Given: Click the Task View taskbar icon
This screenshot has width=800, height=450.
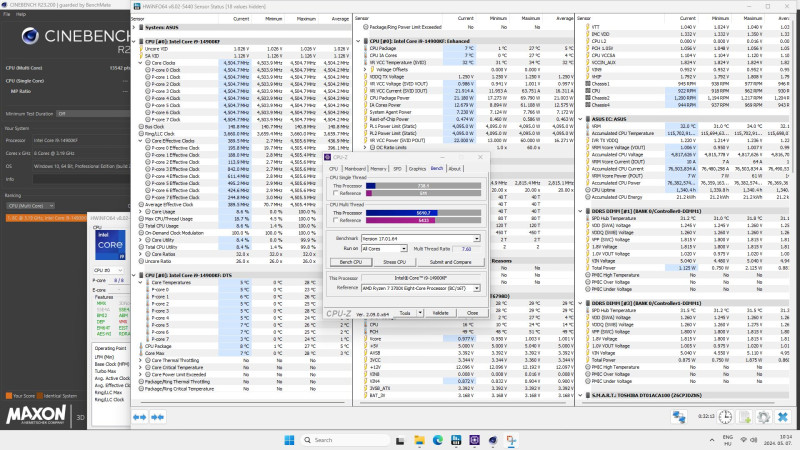Looking at the screenshot, I should (x=400, y=440).
